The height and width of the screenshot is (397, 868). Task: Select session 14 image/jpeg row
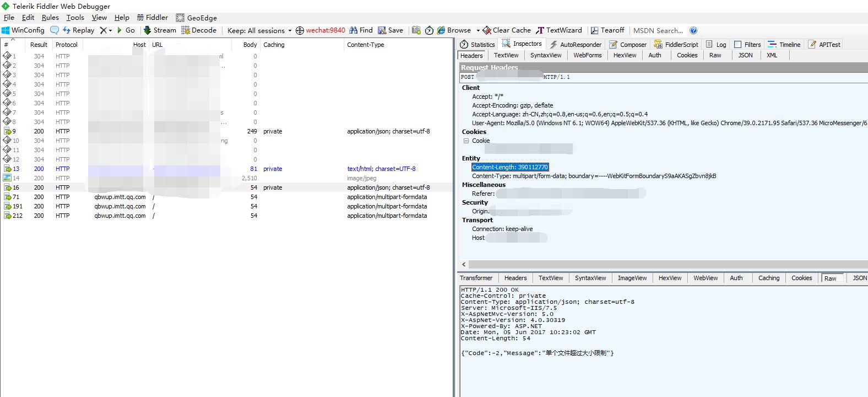pos(226,178)
